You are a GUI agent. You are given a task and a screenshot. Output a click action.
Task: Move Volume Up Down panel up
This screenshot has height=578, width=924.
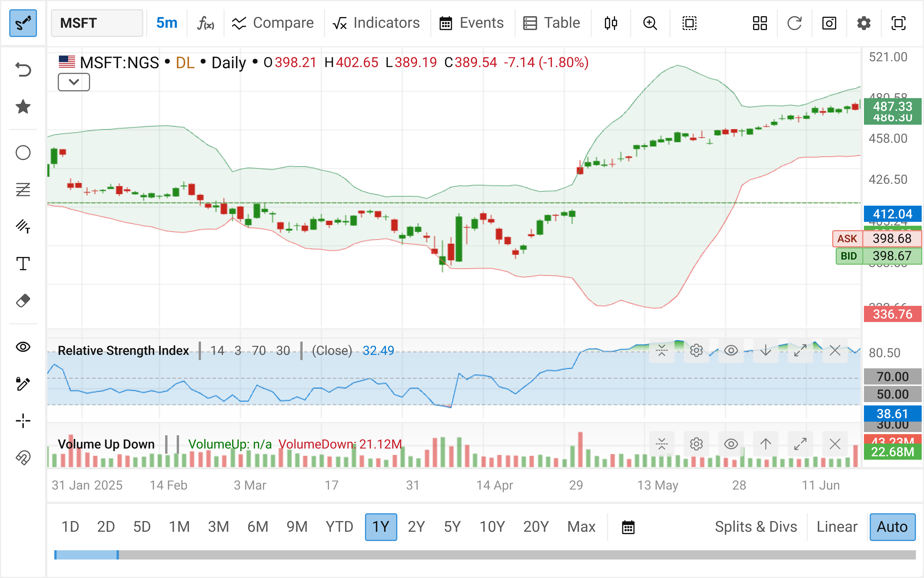[x=765, y=444]
